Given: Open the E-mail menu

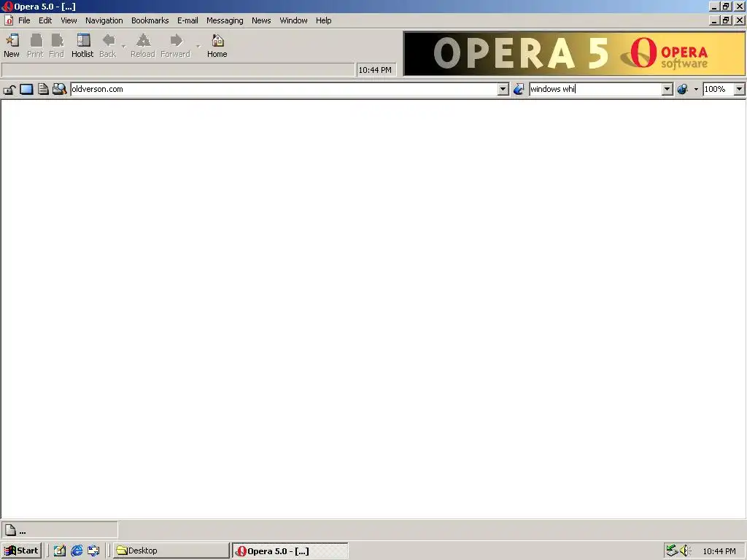Looking at the screenshot, I should [187, 20].
